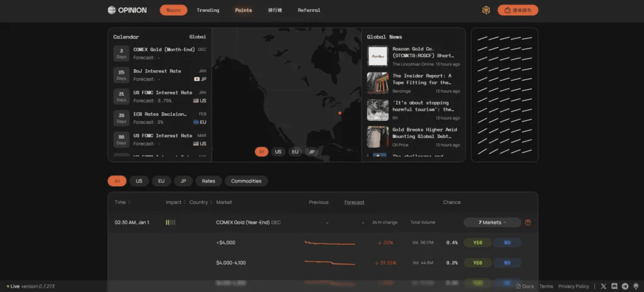Sort table by Country column

point(201,203)
